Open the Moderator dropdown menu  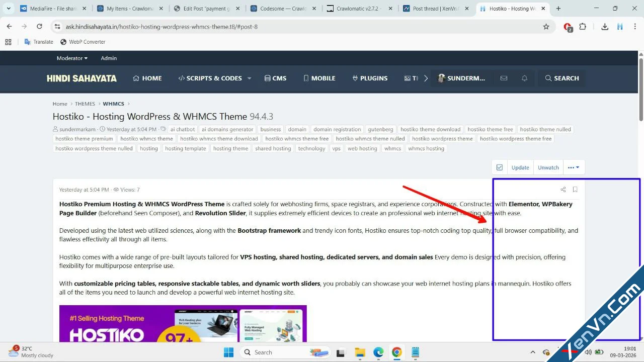coord(72,58)
